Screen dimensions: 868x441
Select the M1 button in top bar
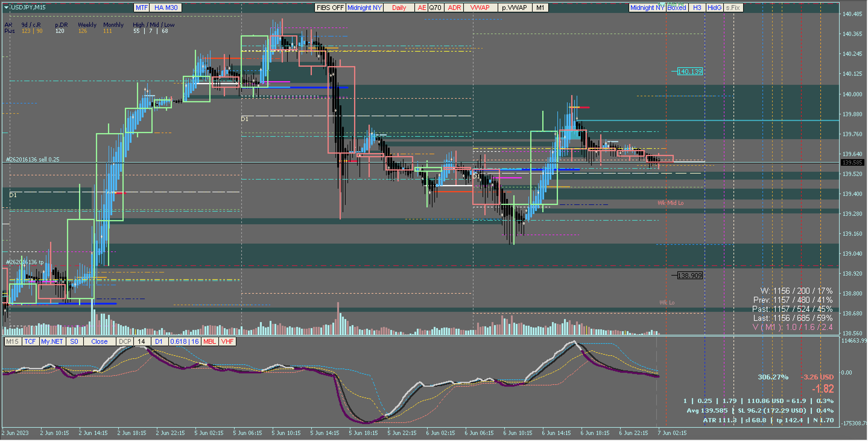click(x=540, y=8)
